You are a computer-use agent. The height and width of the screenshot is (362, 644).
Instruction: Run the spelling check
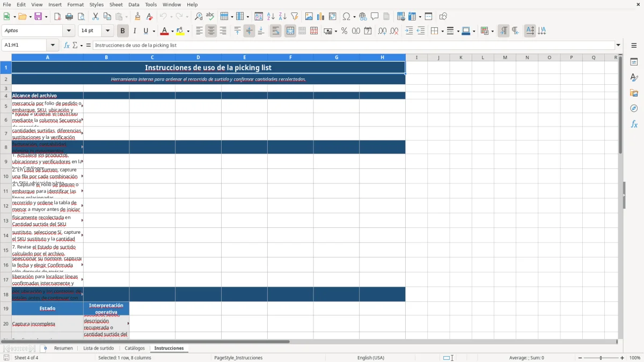(x=210, y=17)
